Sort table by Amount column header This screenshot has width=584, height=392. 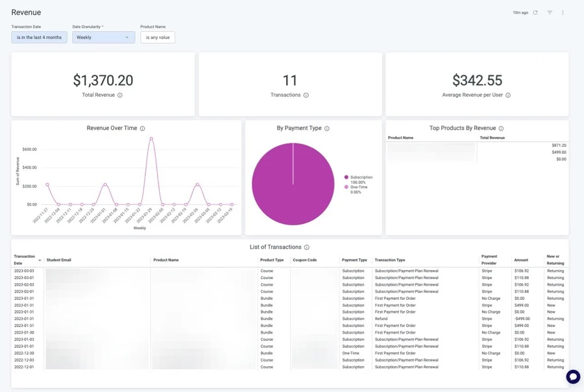coord(521,260)
